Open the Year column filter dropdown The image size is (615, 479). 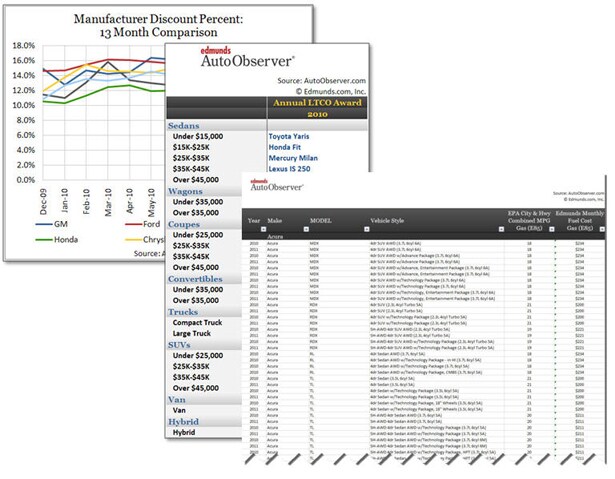[263, 229]
